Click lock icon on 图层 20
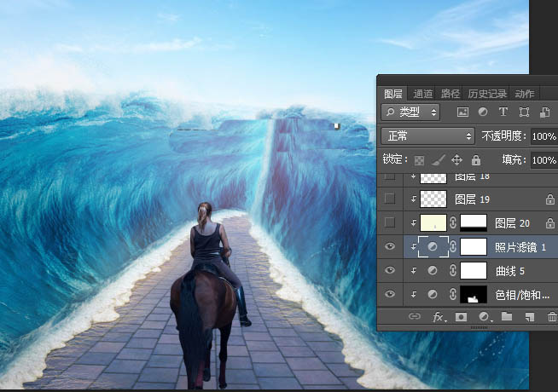Screen dimensions: 558x392 click(x=549, y=223)
